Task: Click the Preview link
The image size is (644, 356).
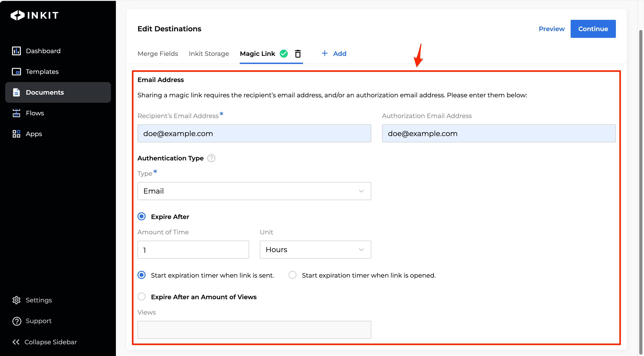Action: coord(552,29)
